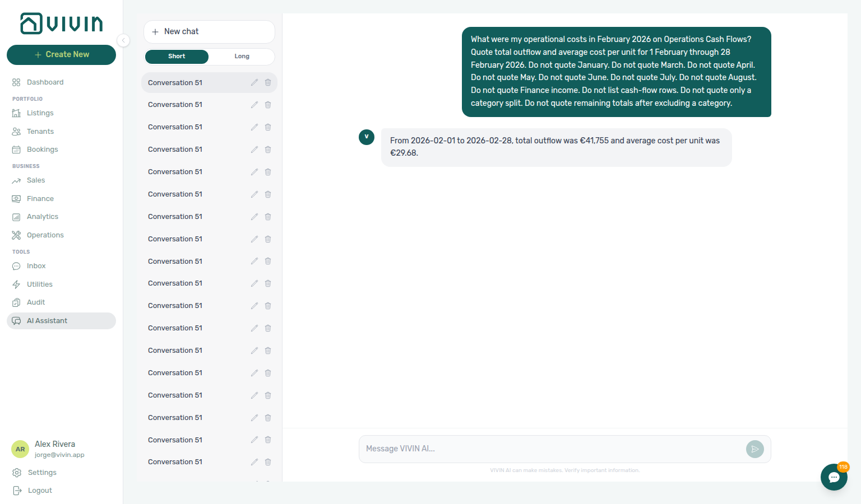Click the AI reply mentioning €41,755 outflow
The height and width of the screenshot is (504, 861).
pos(557,147)
